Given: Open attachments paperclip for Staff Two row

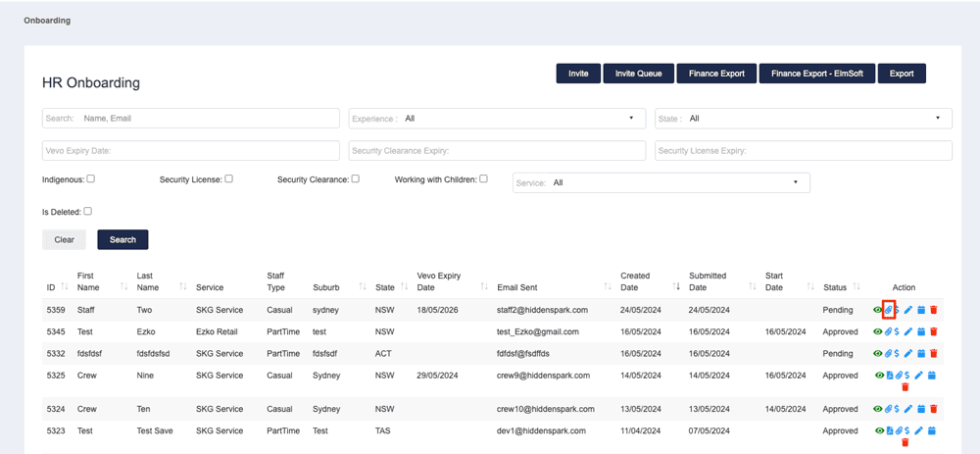Looking at the screenshot, I should coord(888,310).
